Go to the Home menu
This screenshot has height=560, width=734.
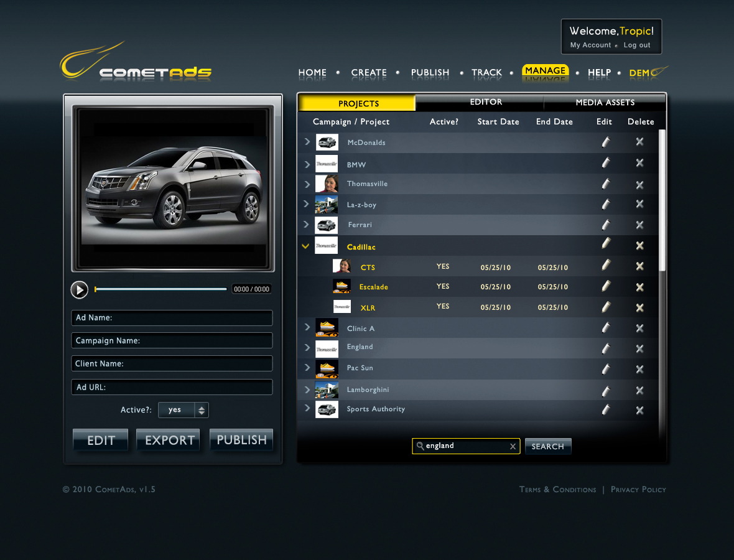(312, 73)
